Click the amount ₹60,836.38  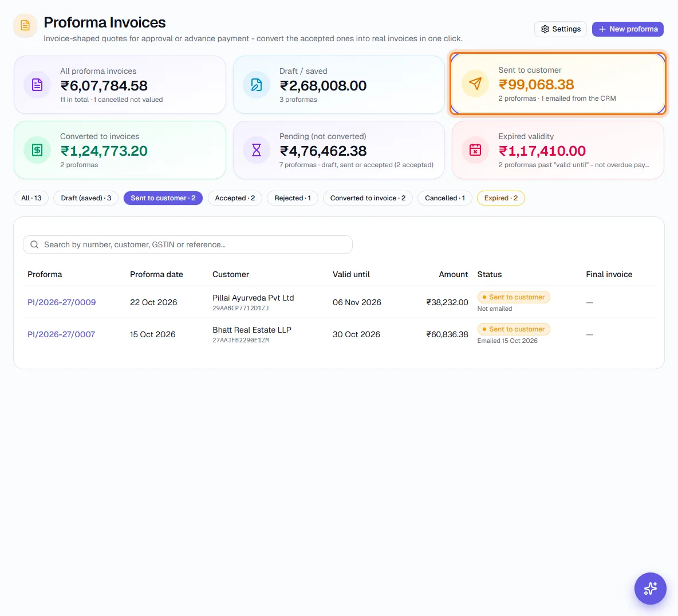[x=447, y=334]
